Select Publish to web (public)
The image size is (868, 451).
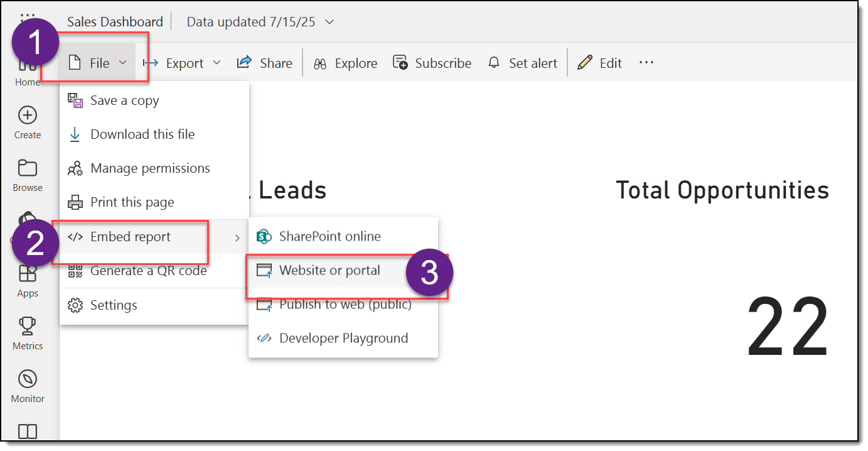(343, 305)
